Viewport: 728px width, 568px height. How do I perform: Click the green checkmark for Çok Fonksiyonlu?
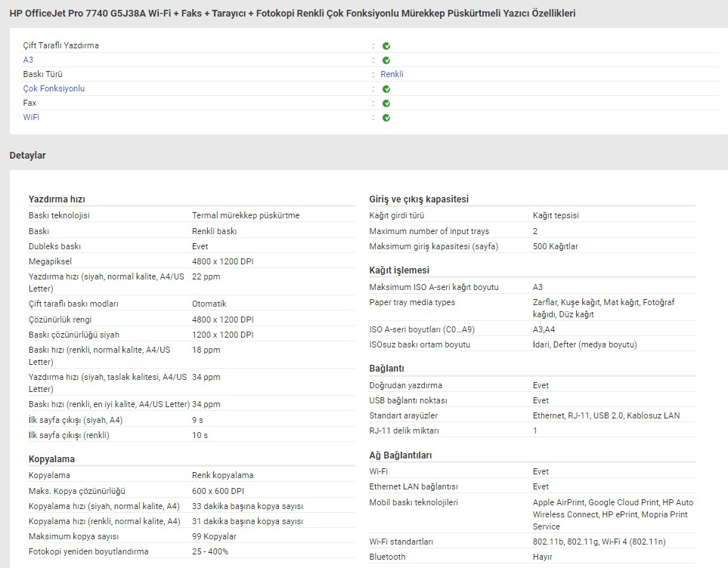(x=386, y=89)
